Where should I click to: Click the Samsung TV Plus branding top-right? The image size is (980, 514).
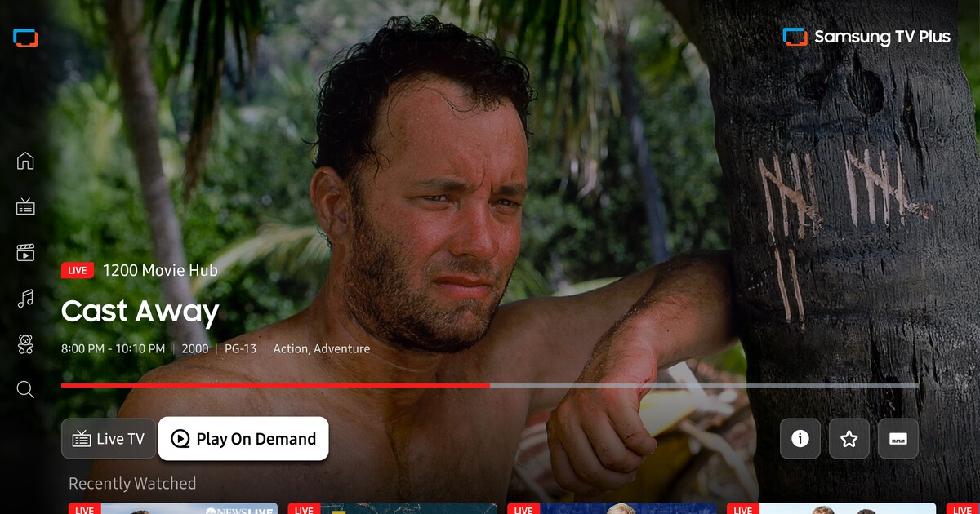(866, 37)
